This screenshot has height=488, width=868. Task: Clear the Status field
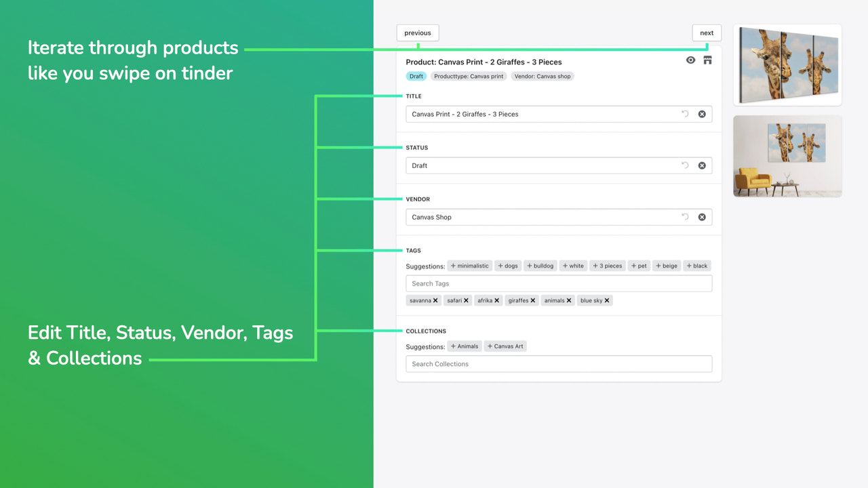702,165
